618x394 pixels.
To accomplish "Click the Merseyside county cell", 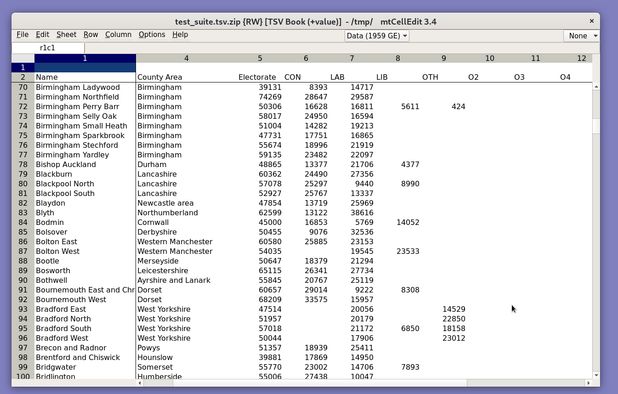I will (x=186, y=261).
